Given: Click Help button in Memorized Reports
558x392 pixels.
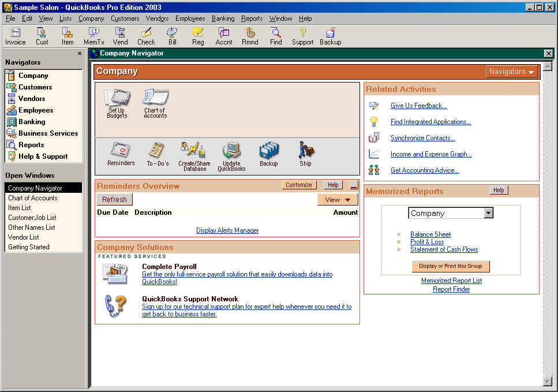Looking at the screenshot, I should coord(499,190).
